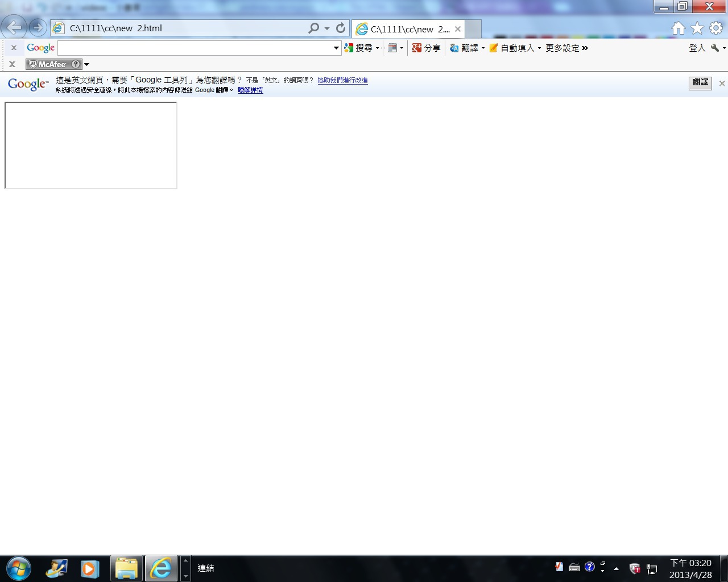Click the Google logo in the translate bar

(x=28, y=84)
